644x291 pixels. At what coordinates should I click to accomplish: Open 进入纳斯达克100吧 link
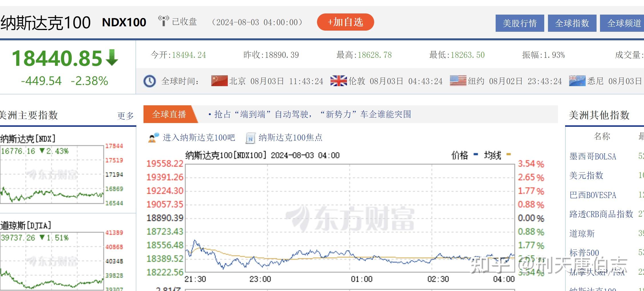(x=199, y=138)
